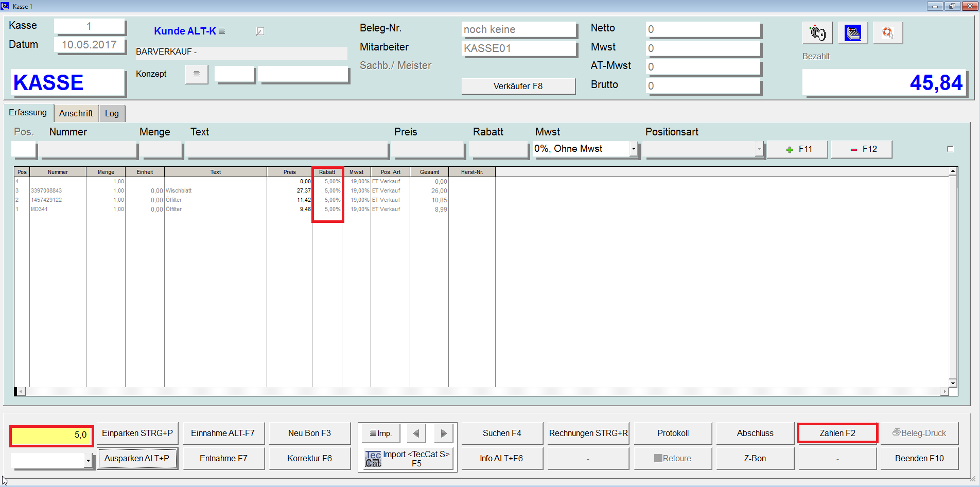The width and height of the screenshot is (980, 487).
Task: Click the Mitarbeiter field KASSE01
Action: [x=519, y=49]
